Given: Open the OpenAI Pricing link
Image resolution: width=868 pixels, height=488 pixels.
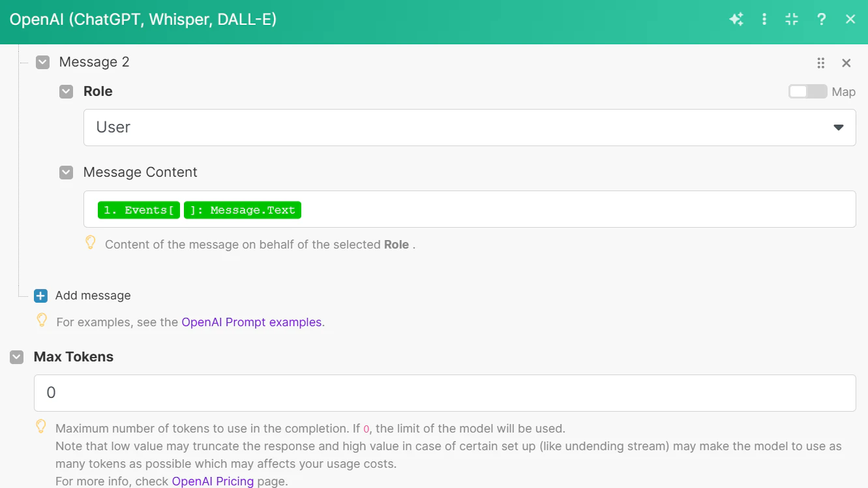Looking at the screenshot, I should click(213, 481).
